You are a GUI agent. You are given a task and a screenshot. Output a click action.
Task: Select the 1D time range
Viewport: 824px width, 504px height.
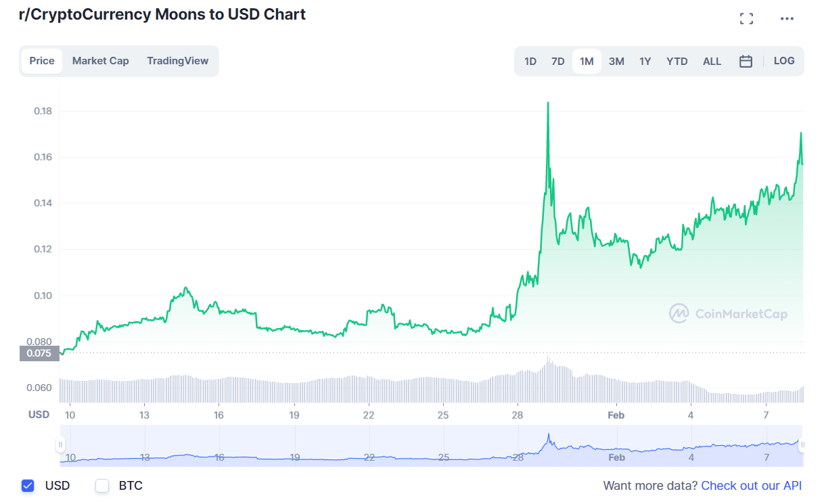pos(530,62)
